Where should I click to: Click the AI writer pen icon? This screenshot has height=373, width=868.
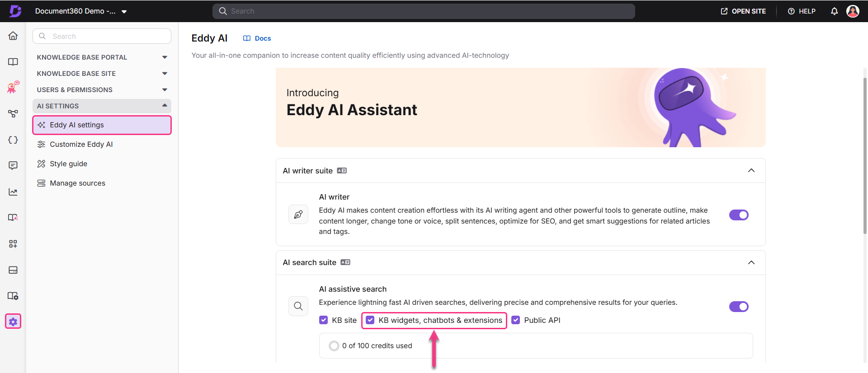(x=298, y=214)
